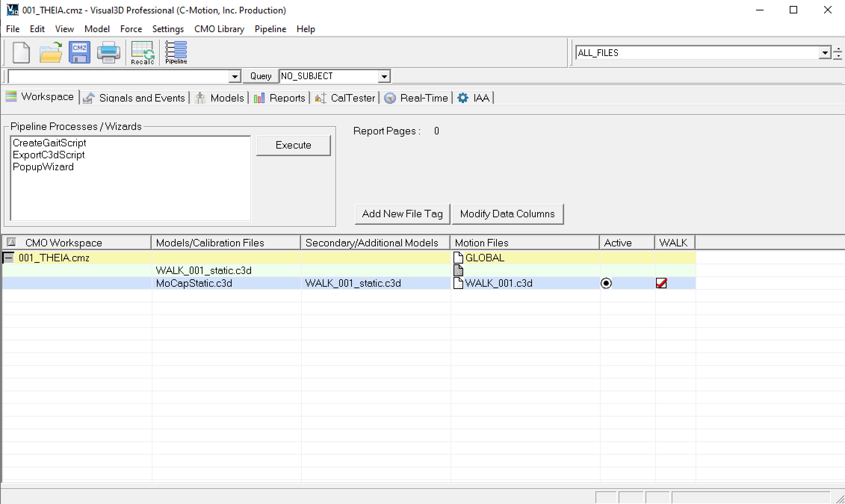Click Add New File Tag button
Viewport: 845px width, 504px height.
(x=402, y=214)
